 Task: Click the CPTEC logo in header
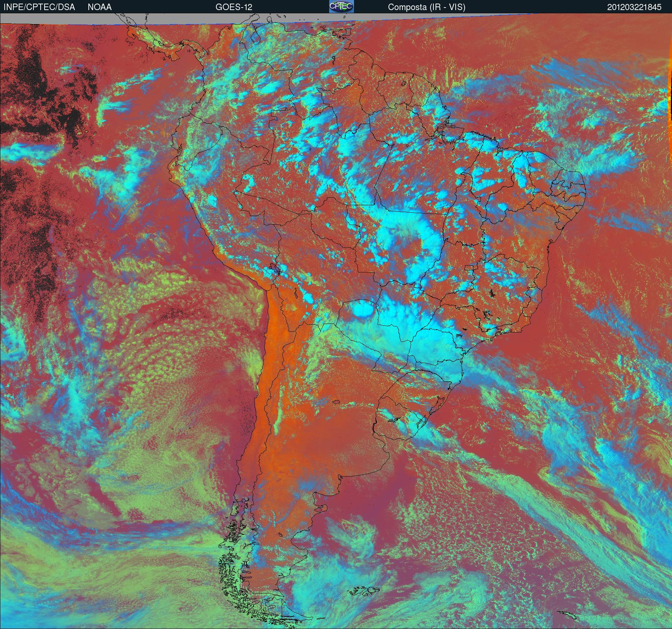coord(341,6)
